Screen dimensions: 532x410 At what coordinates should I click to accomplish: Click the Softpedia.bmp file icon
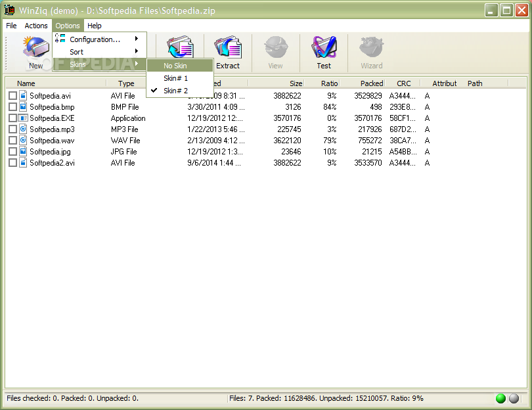[23, 106]
